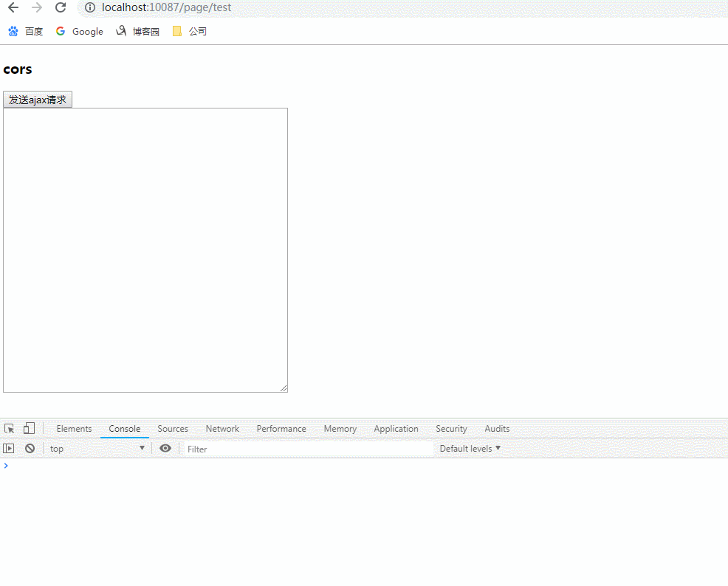Open the Google bookmark

pyautogui.click(x=80, y=31)
